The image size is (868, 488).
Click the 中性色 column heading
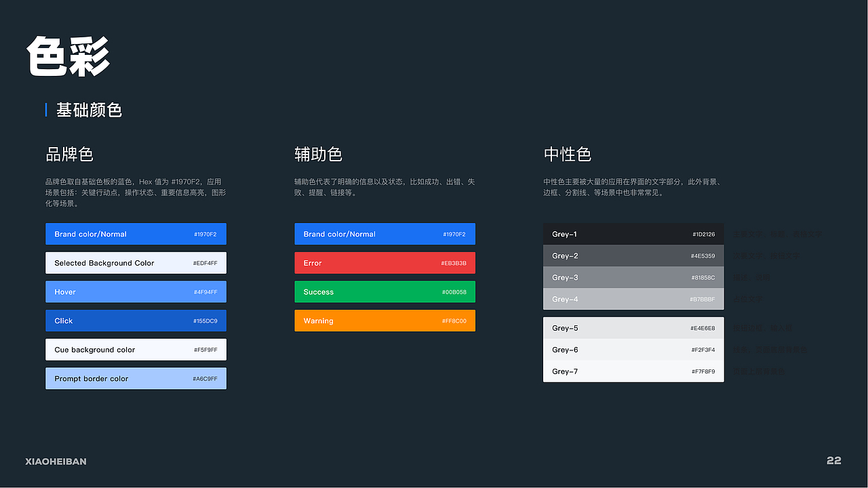point(568,155)
